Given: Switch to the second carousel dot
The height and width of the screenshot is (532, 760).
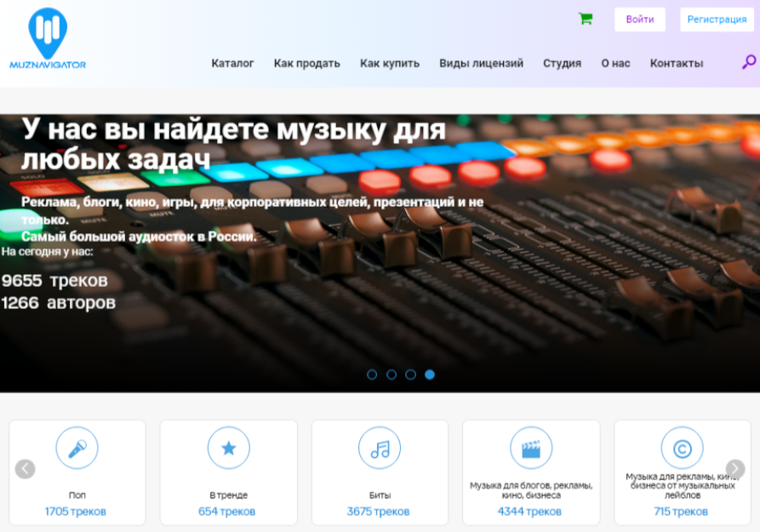Looking at the screenshot, I should click(391, 373).
